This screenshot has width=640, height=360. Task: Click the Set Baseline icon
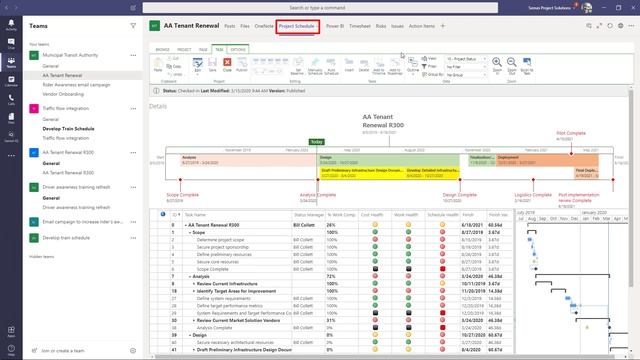pyautogui.click(x=298, y=66)
